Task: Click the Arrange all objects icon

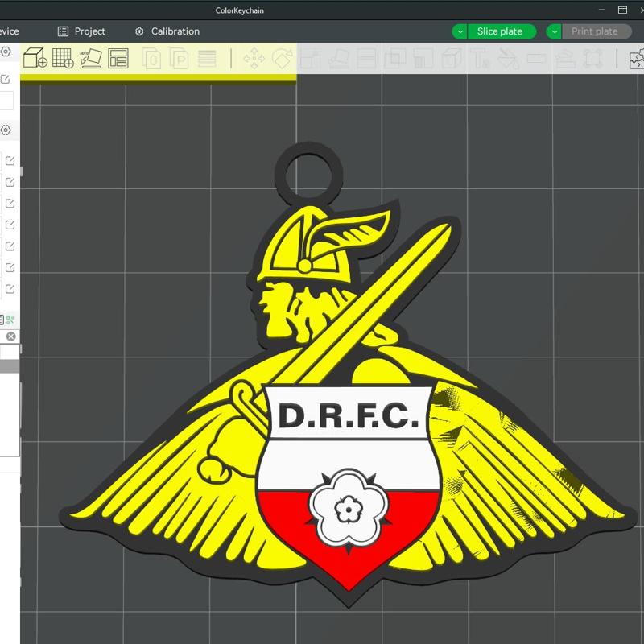Action: (x=118, y=58)
